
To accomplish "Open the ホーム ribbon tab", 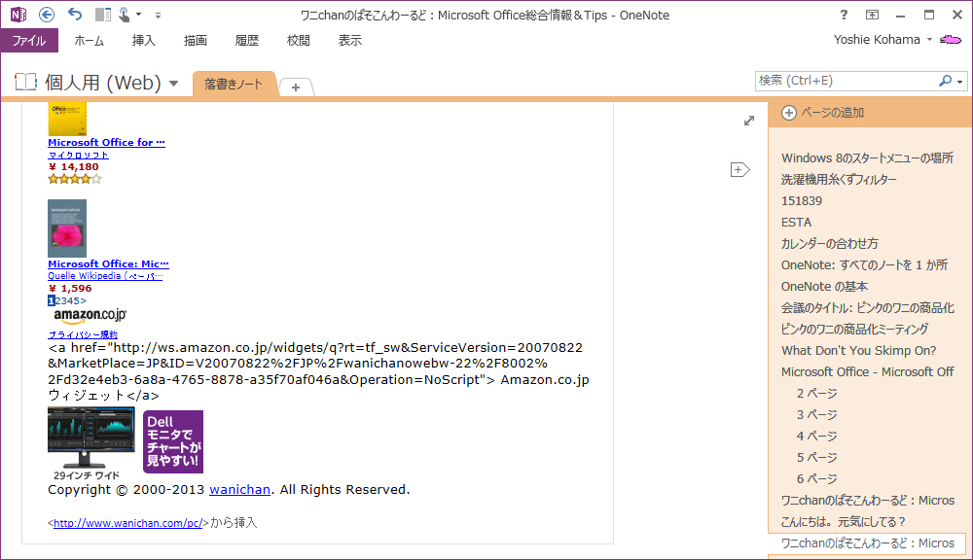I will (x=89, y=40).
